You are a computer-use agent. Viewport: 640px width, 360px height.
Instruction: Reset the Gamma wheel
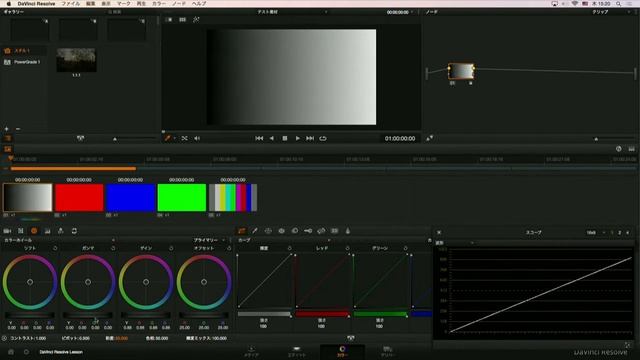pos(113,248)
